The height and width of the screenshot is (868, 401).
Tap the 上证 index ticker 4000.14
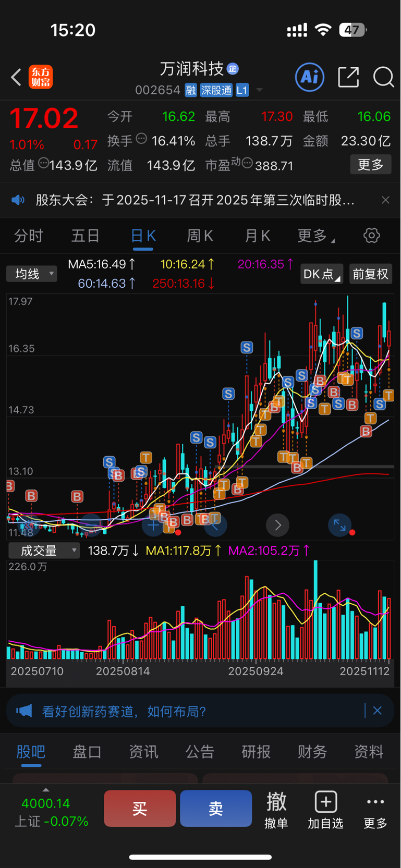(x=51, y=812)
